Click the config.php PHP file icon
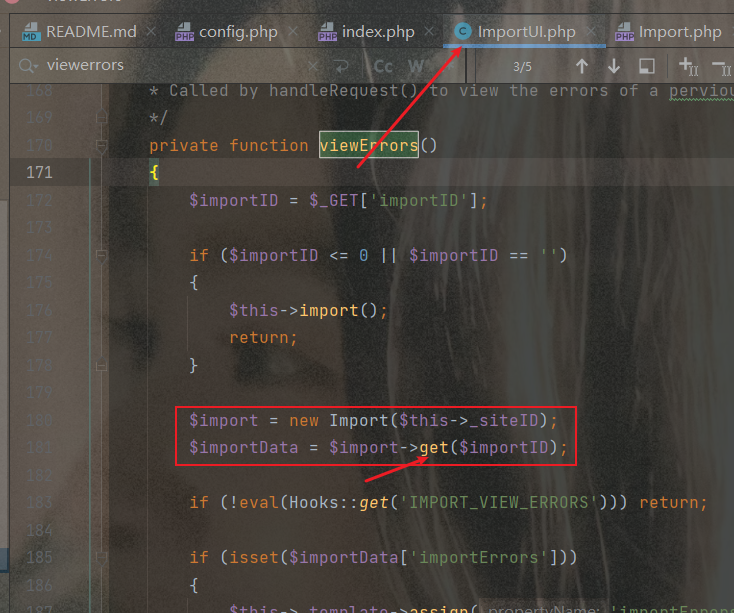The width and height of the screenshot is (734, 613). click(x=184, y=32)
